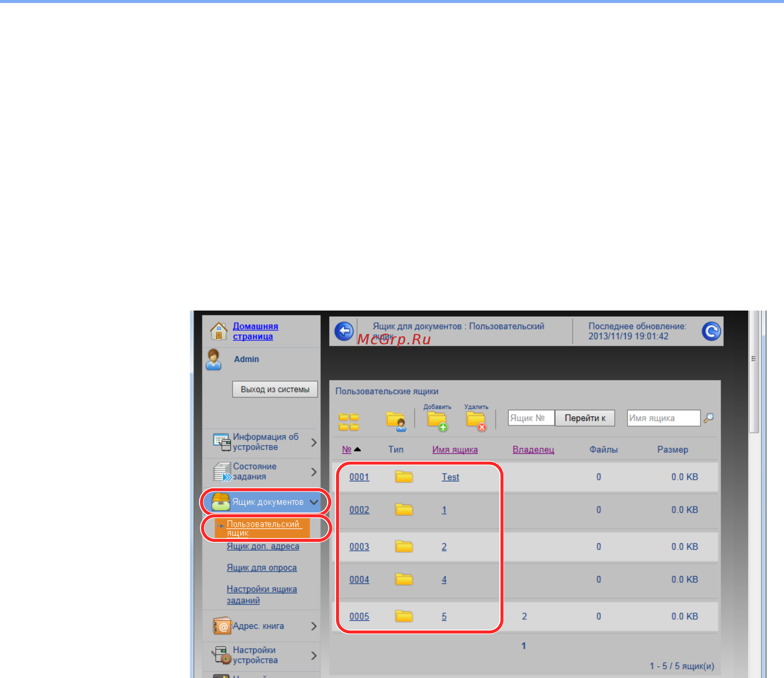Click the device information icon
This screenshot has width=784, height=678.
click(x=222, y=442)
